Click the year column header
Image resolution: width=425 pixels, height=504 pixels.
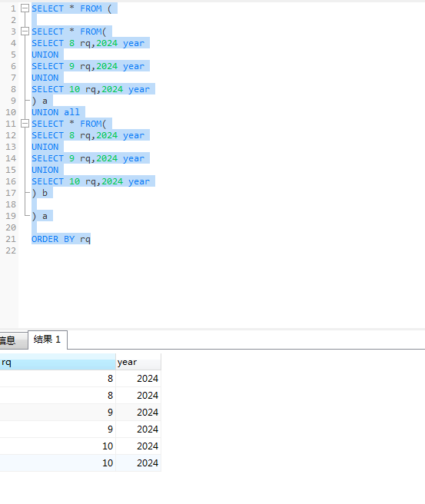point(138,362)
